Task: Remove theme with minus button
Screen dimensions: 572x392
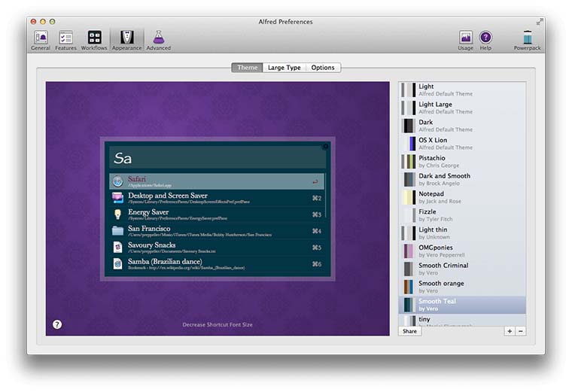Action: pyautogui.click(x=521, y=331)
